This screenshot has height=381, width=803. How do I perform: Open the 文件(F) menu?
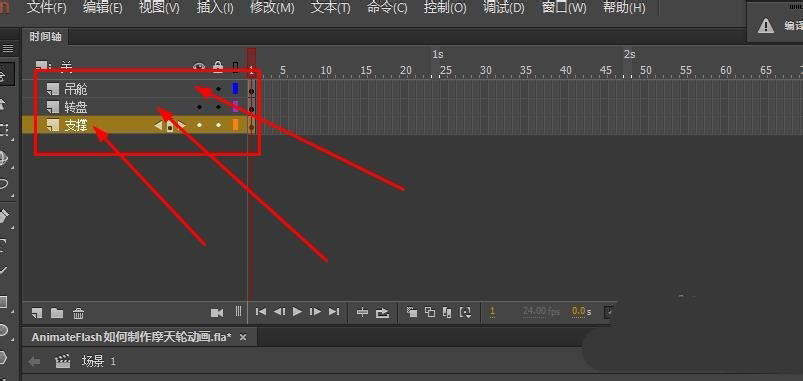[47, 8]
